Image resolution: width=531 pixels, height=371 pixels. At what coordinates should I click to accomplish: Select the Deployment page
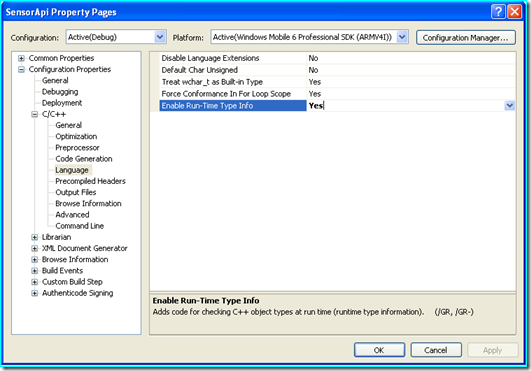(x=62, y=103)
